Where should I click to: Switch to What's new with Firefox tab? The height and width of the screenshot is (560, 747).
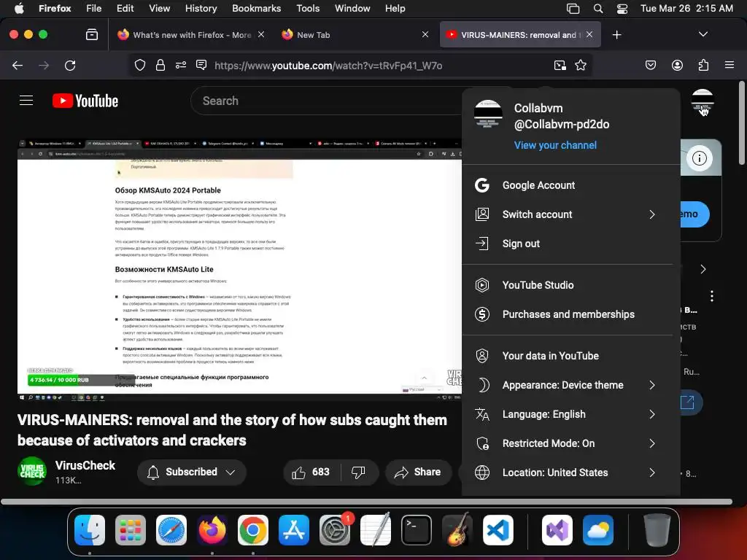(x=190, y=35)
